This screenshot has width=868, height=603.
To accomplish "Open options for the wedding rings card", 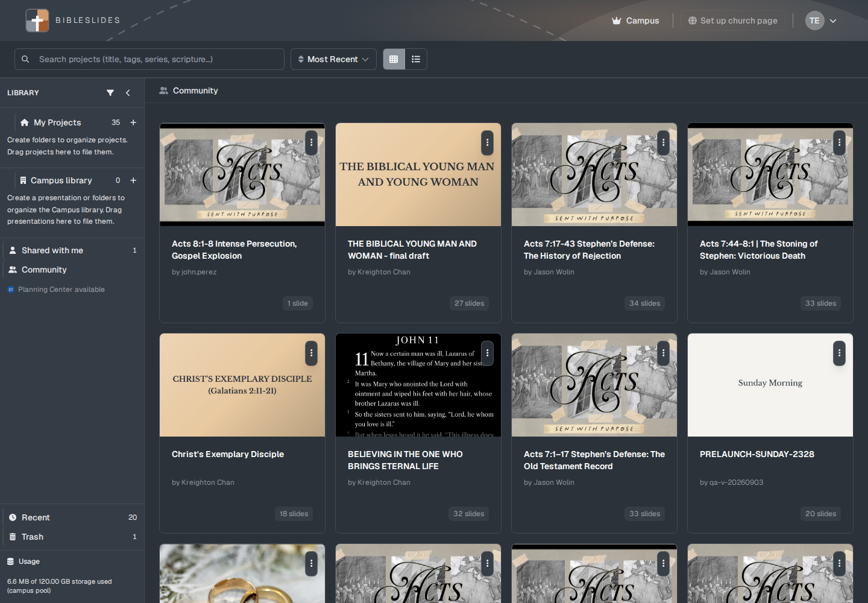I will coord(311,564).
